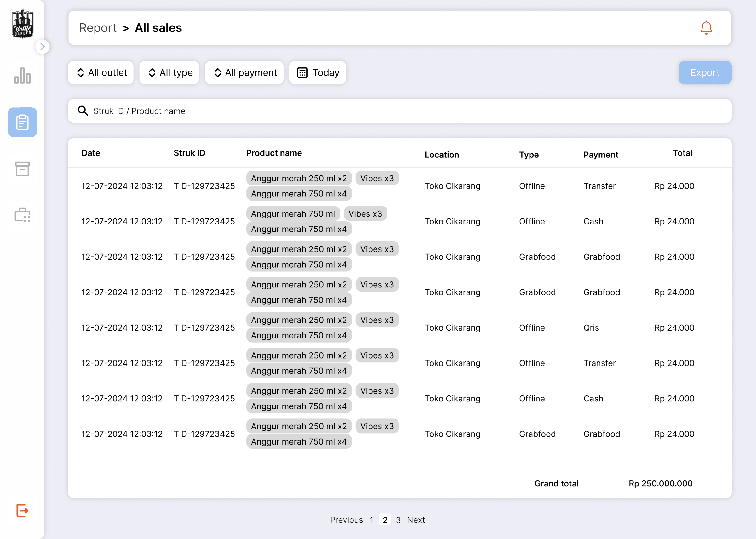Click the Payment column header
Viewport: 756px width, 539px height.
(601, 155)
